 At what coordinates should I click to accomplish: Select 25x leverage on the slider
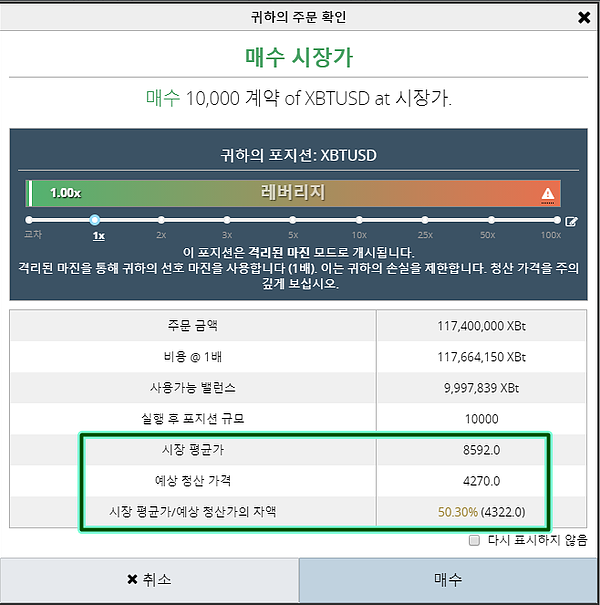(x=425, y=220)
